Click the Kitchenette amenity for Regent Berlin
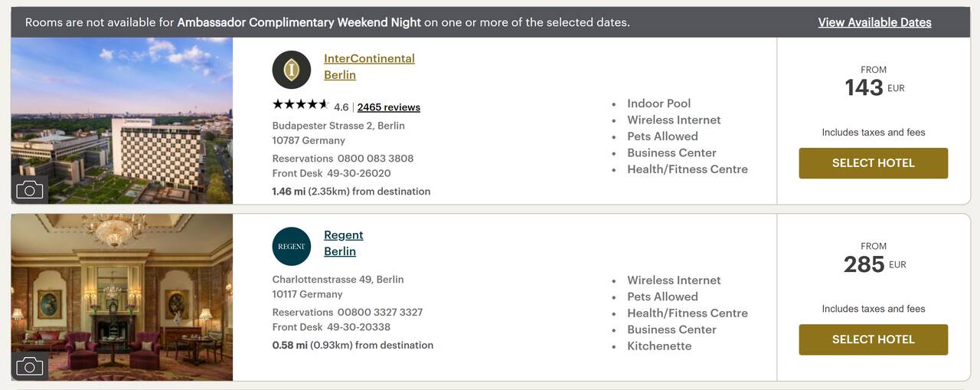This screenshot has height=390, width=980. point(659,346)
